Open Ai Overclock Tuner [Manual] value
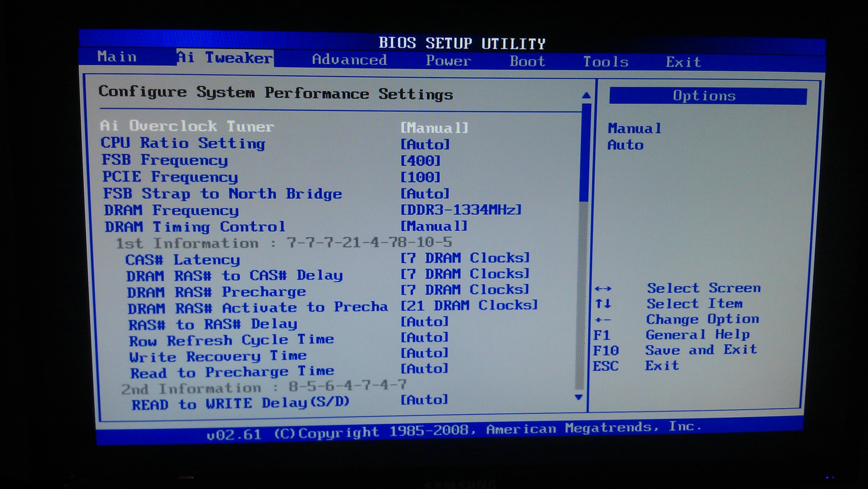868x489 pixels. (x=434, y=128)
